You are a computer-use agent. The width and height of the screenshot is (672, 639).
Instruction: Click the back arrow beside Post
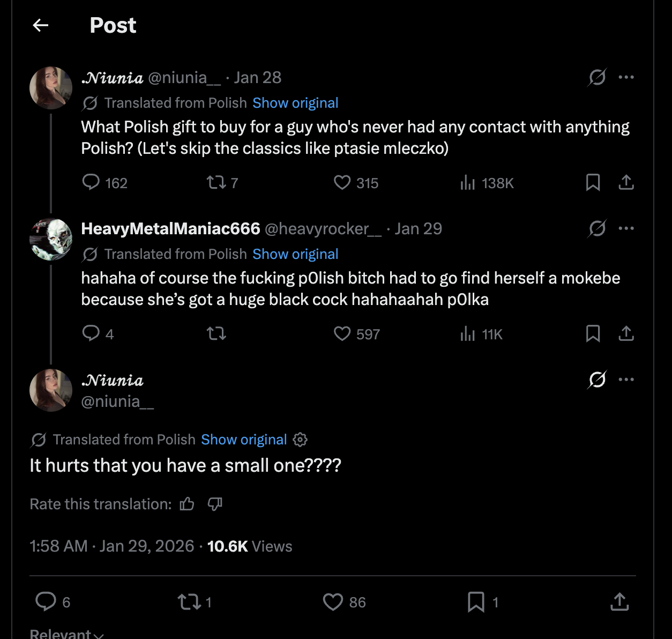pyautogui.click(x=41, y=25)
